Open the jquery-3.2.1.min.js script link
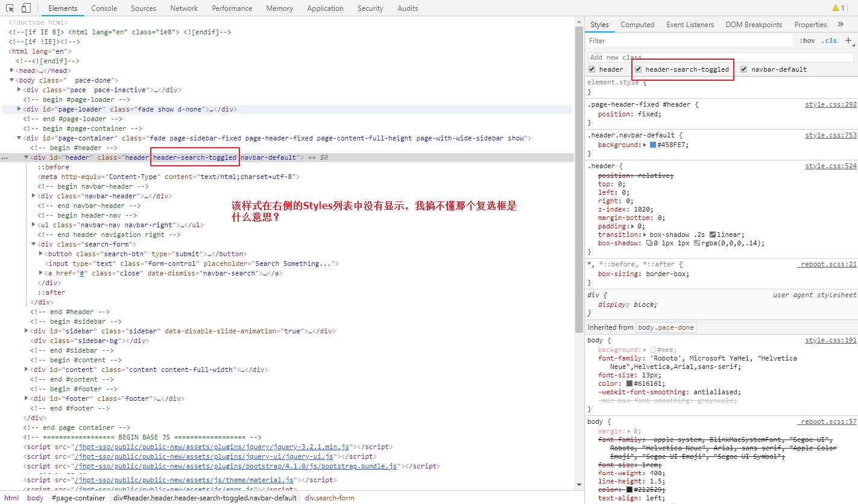858x504 pixels. coord(211,447)
